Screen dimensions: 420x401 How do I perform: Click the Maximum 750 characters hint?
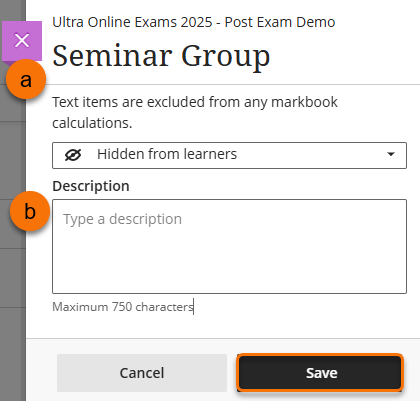point(123,307)
